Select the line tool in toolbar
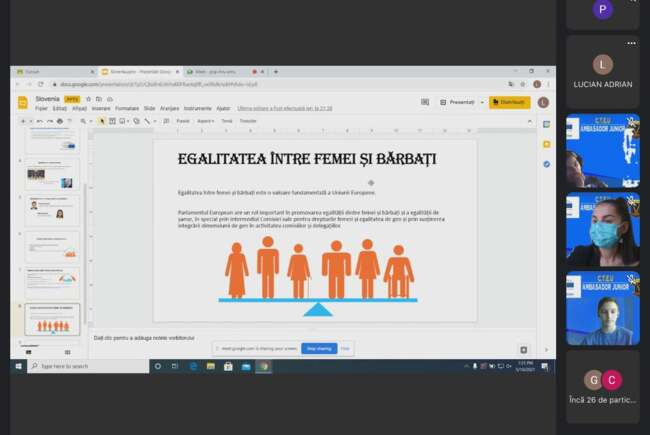Screen dimensions: 650x435 click(x=146, y=121)
